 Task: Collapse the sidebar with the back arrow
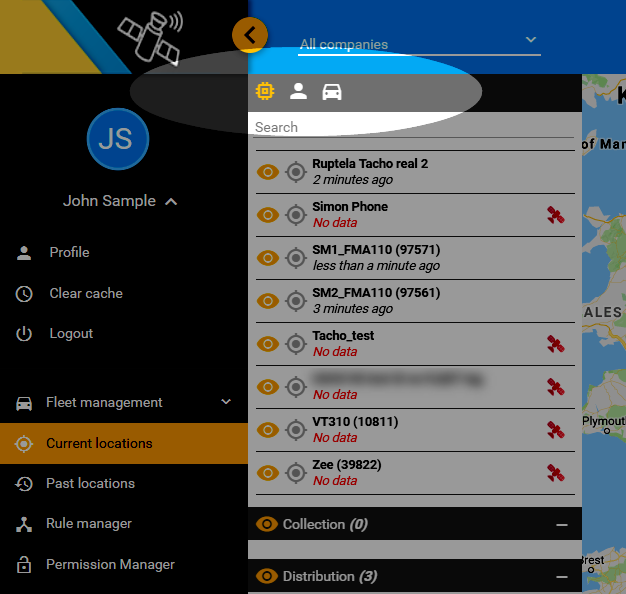coord(250,36)
